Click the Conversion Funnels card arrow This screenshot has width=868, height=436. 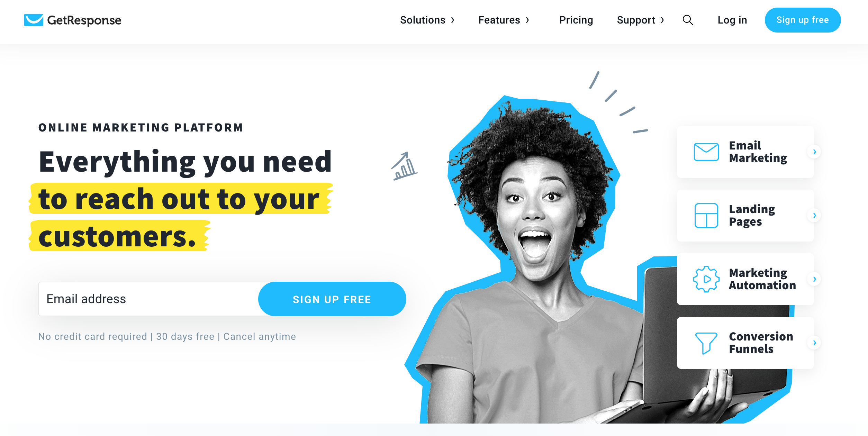point(814,343)
